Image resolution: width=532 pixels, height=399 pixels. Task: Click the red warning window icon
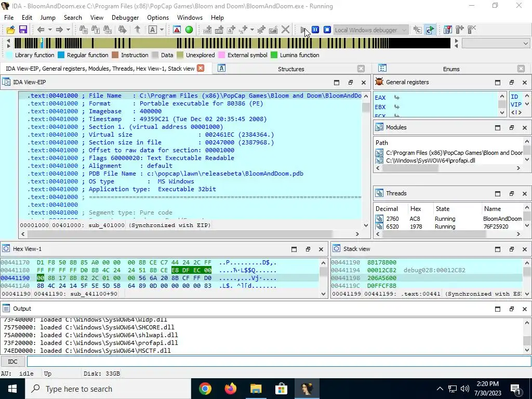coord(177,30)
